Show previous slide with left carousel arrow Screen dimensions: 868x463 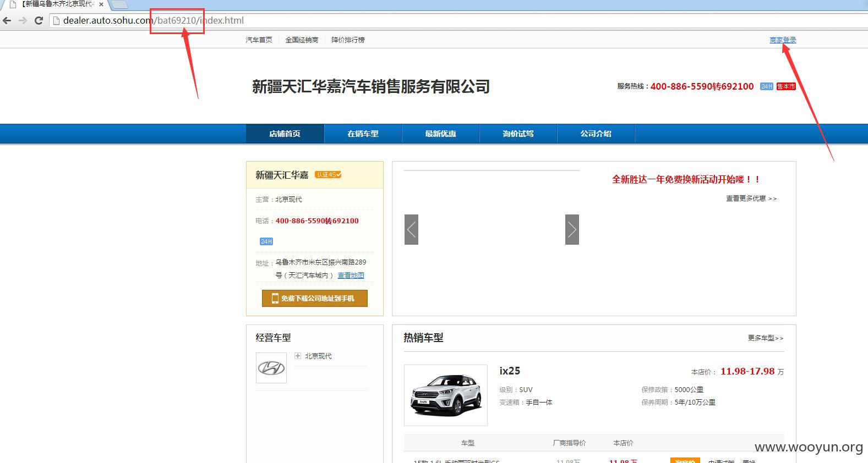tap(411, 229)
